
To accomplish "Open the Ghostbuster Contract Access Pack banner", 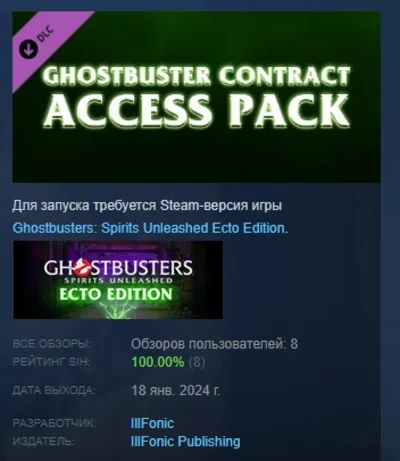I will pyautogui.click(x=196, y=97).
